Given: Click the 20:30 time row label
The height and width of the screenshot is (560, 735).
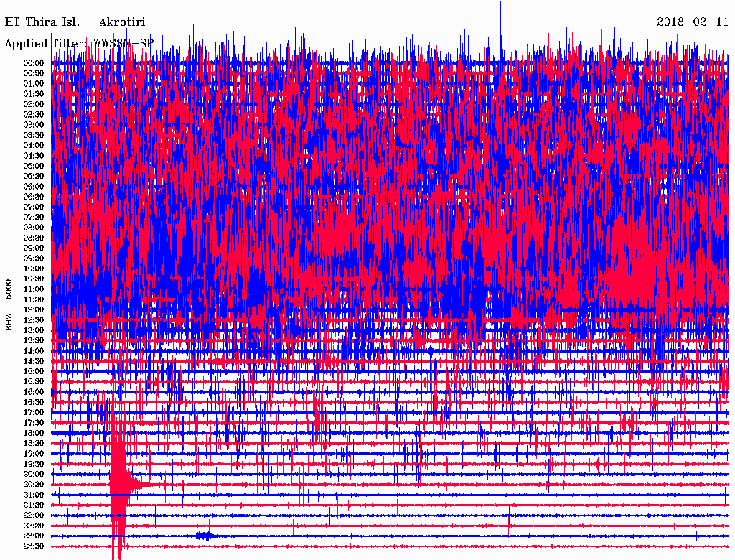Looking at the screenshot, I should [x=34, y=485].
